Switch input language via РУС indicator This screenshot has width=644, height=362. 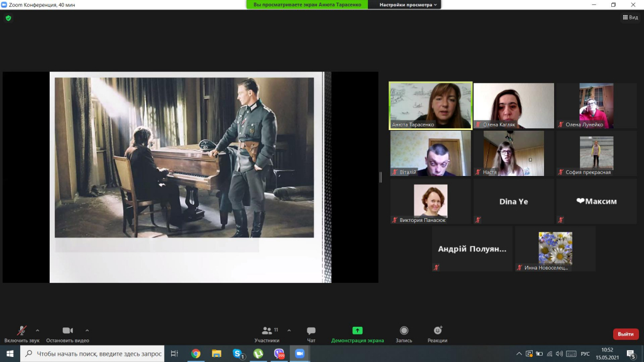pos(586,354)
